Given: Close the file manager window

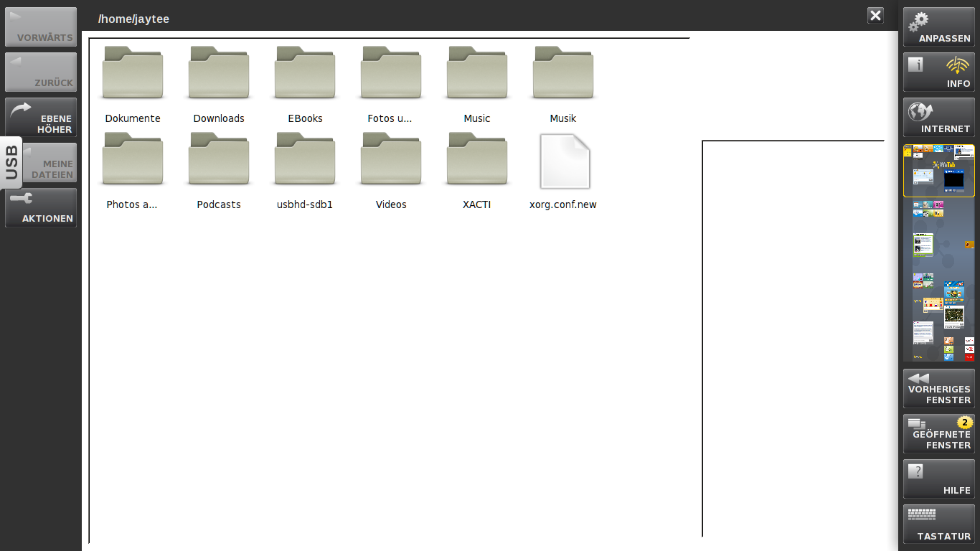Looking at the screenshot, I should [875, 15].
